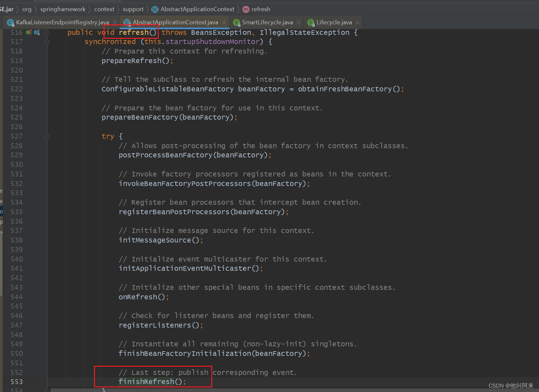The width and height of the screenshot is (539, 392).
Task: Close the Lifecycle.java tab
Action: point(358,22)
